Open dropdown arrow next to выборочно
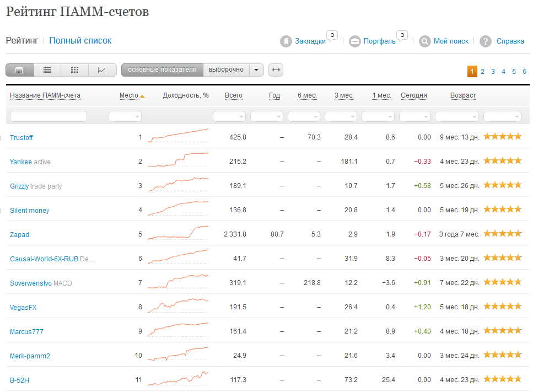This screenshot has width=533, height=392. coord(256,70)
